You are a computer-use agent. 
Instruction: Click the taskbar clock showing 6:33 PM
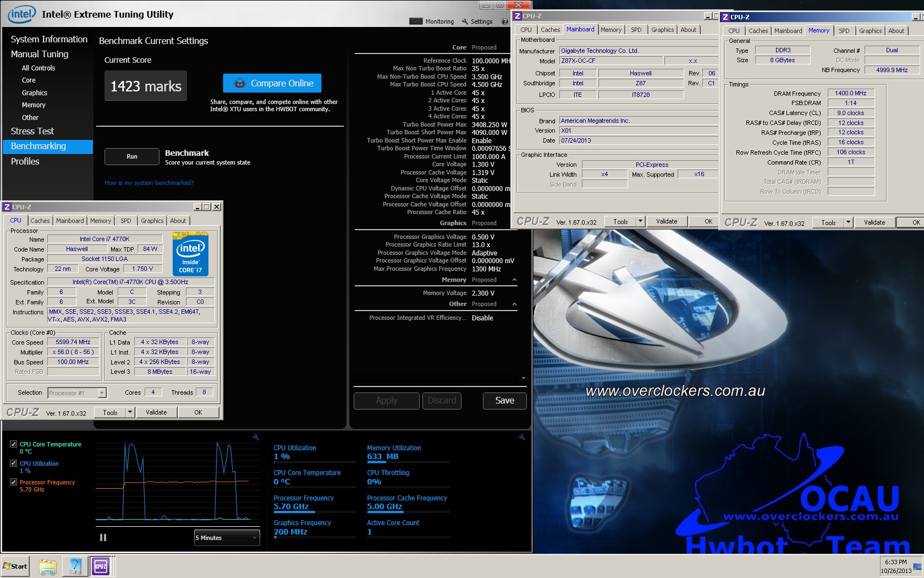(896, 566)
